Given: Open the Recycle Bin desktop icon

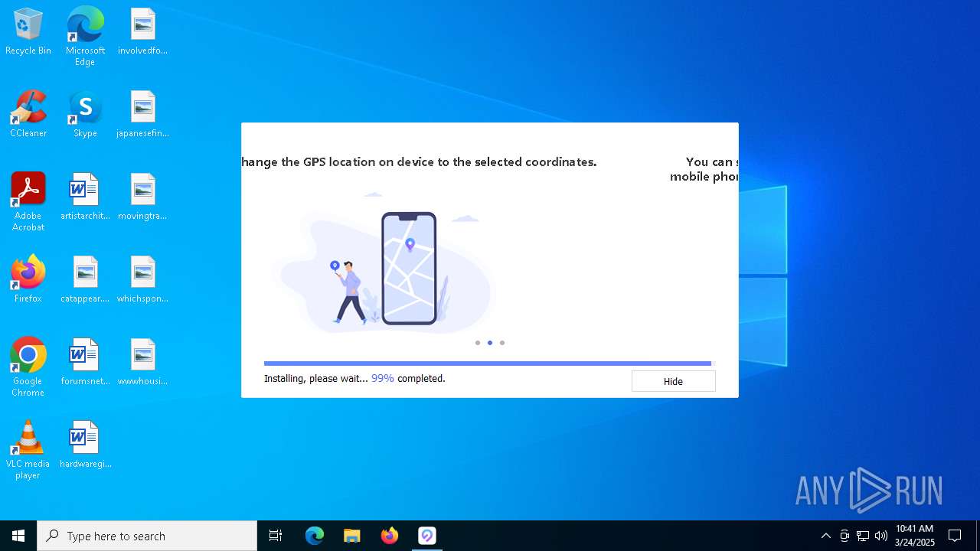Looking at the screenshot, I should click(x=28, y=32).
